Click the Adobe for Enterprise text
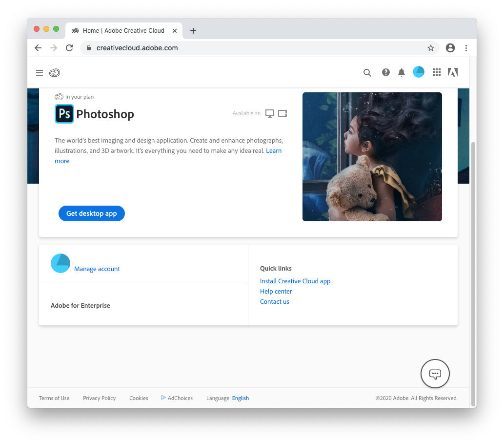 click(81, 306)
